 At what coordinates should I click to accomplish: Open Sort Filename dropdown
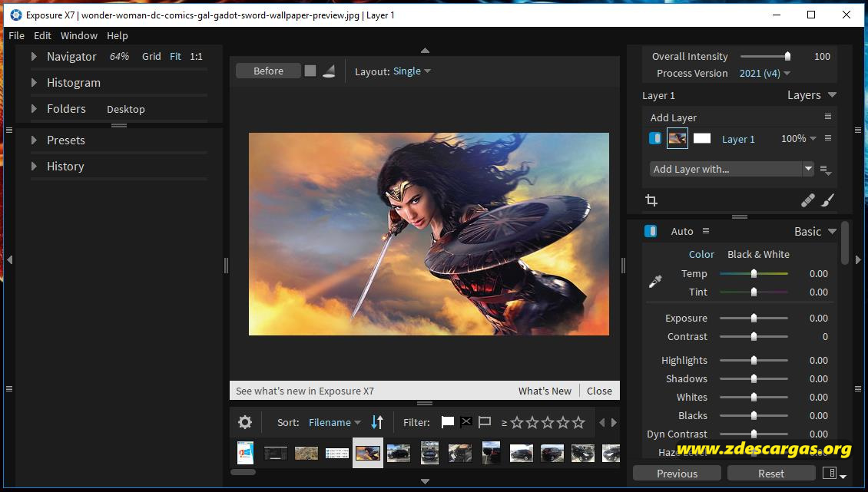334,422
